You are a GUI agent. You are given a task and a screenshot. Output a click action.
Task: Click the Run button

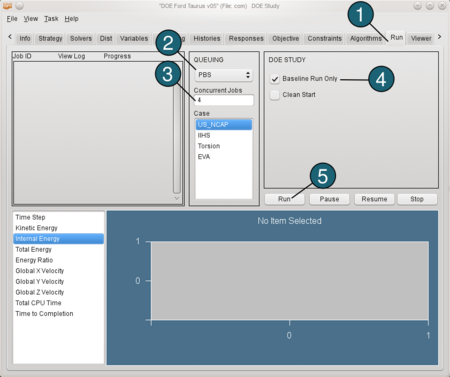[284, 199]
